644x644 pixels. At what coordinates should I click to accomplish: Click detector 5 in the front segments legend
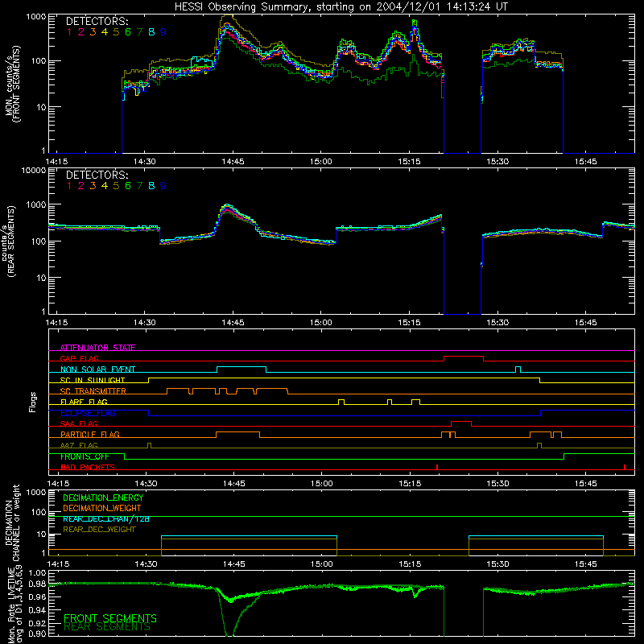click(116, 32)
